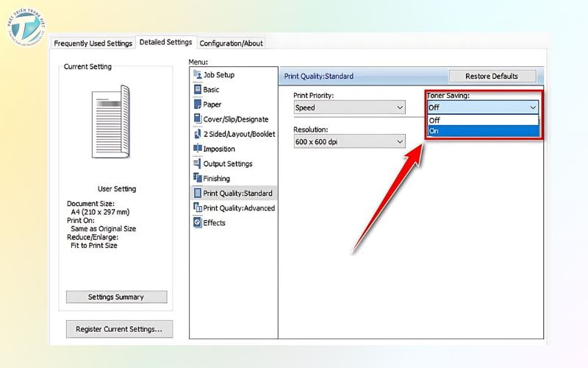Click the Settings Summary button

116,297
